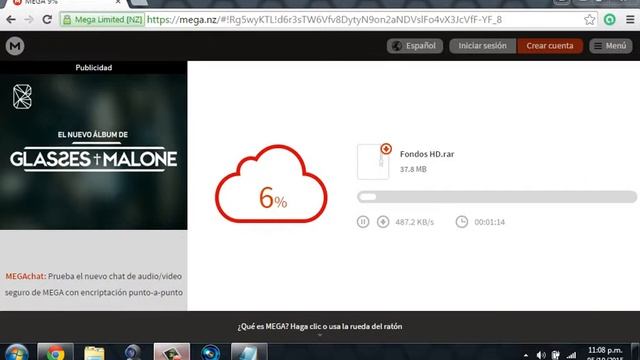Click Iniciar sesión button
Viewport: 640px width, 360px height.
click(x=482, y=46)
